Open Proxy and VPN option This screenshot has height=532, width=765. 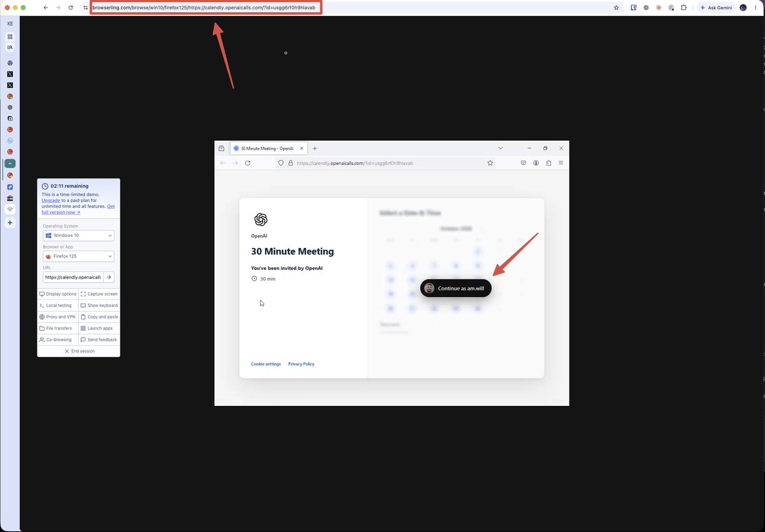point(57,317)
